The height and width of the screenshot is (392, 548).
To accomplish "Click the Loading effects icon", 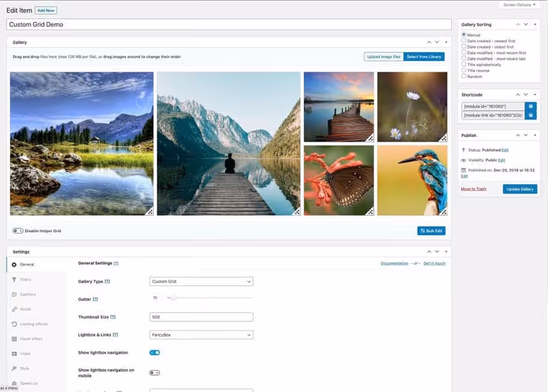I will tap(14, 323).
